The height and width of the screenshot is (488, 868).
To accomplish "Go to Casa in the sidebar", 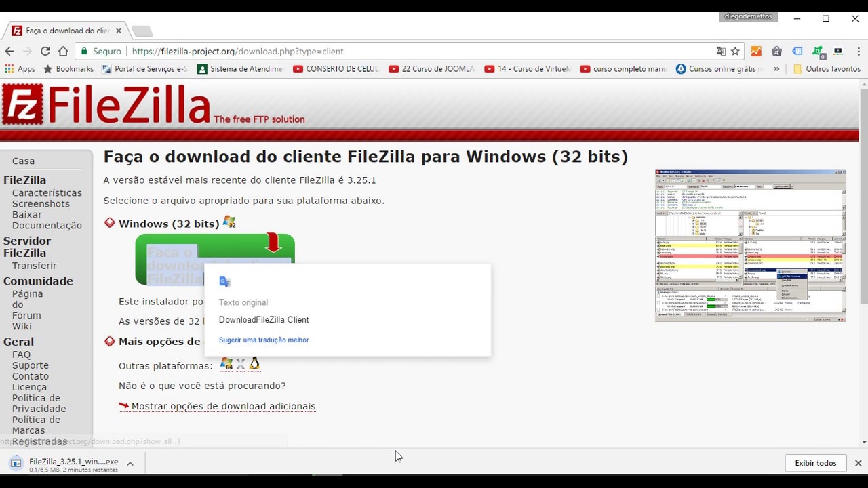I will [x=23, y=161].
